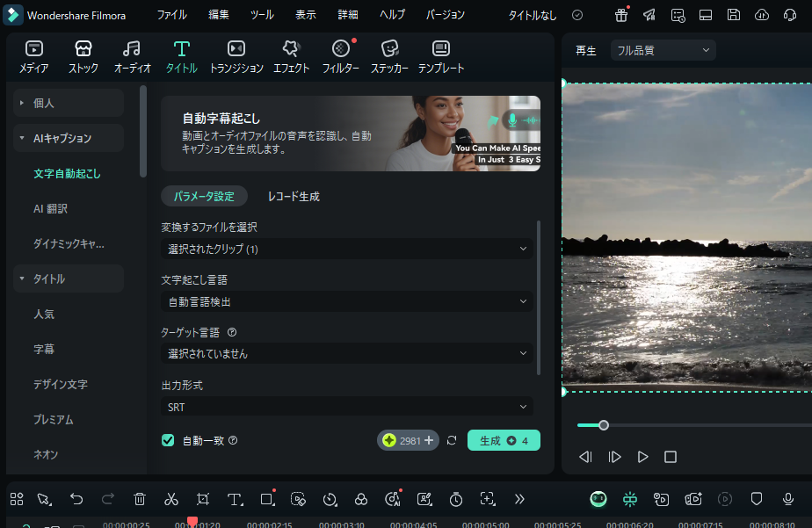Image resolution: width=812 pixels, height=528 pixels.
Task: Click the microphone voiceover icon
Action: 788,499
